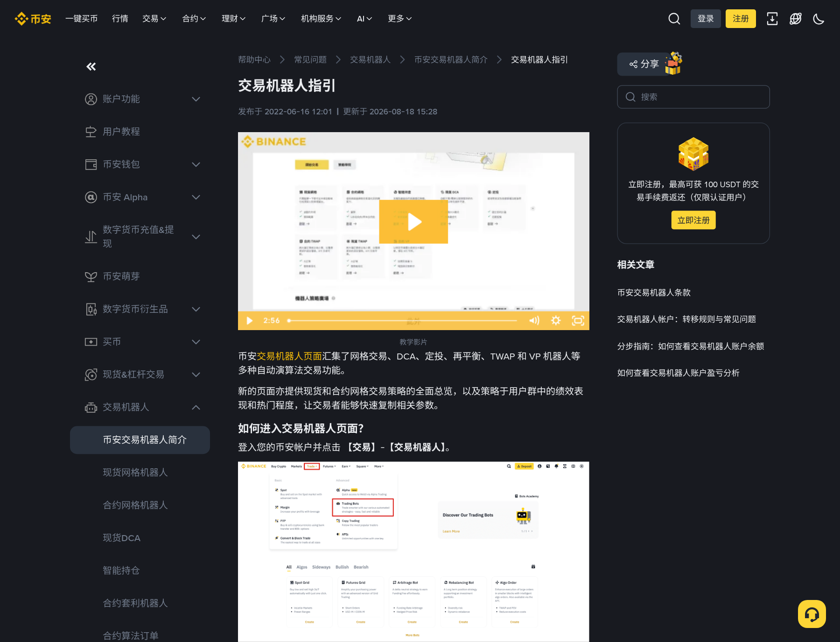Open the search magnifier in top bar
Viewport: 840px width, 642px height.
[x=674, y=19]
